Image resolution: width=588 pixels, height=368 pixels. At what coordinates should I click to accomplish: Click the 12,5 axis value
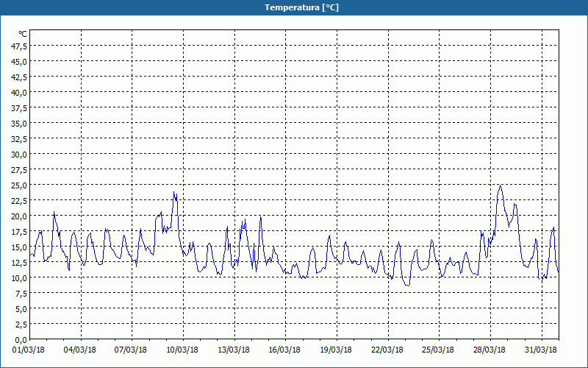pos(20,263)
